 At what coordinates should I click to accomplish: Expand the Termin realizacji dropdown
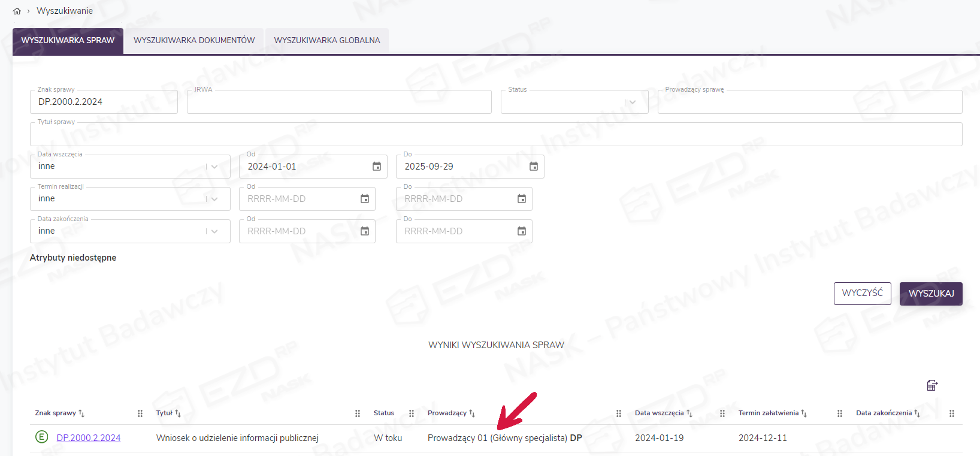click(214, 199)
